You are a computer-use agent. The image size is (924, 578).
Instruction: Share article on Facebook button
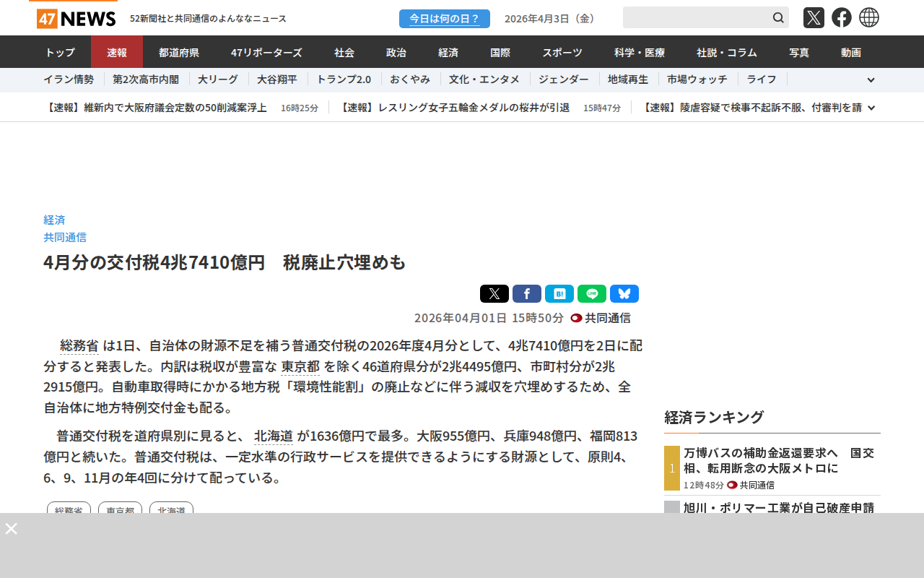pos(527,293)
